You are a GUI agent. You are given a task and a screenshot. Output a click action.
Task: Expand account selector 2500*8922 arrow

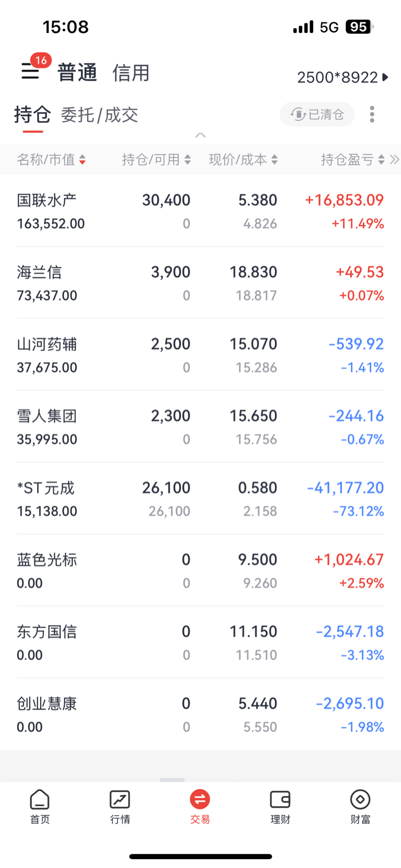pos(385,77)
